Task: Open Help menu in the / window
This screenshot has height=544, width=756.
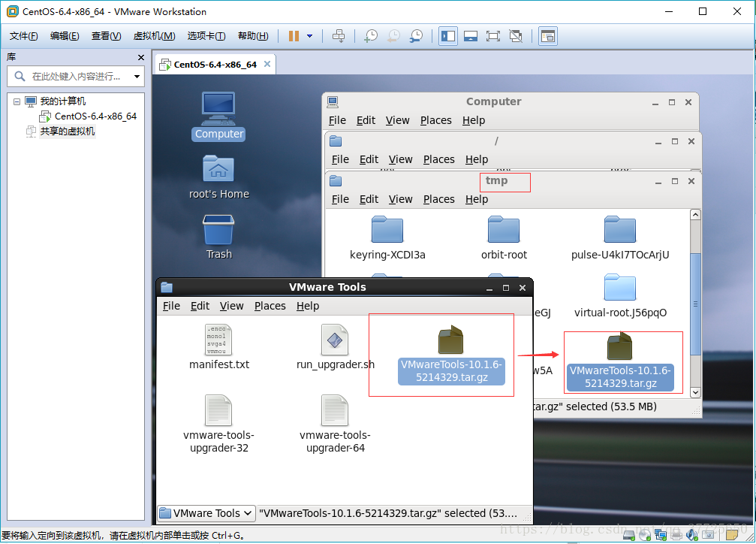Action: tap(477, 159)
